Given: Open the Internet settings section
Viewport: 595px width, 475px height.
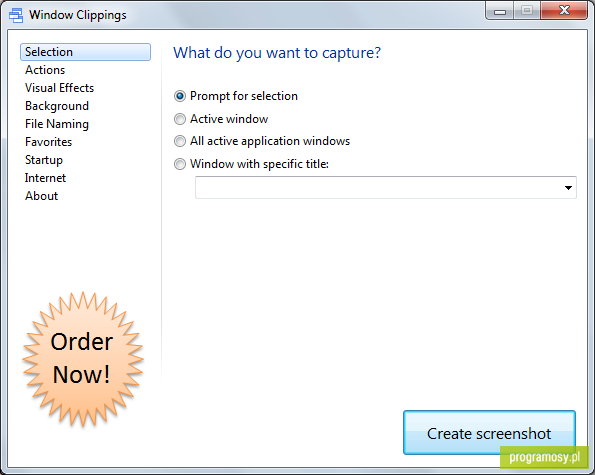Looking at the screenshot, I should (x=45, y=178).
